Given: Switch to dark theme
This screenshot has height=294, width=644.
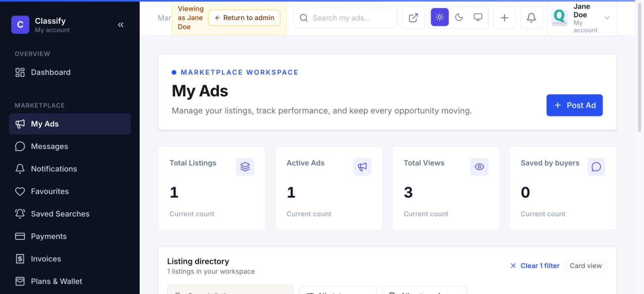Looking at the screenshot, I should tap(459, 17).
